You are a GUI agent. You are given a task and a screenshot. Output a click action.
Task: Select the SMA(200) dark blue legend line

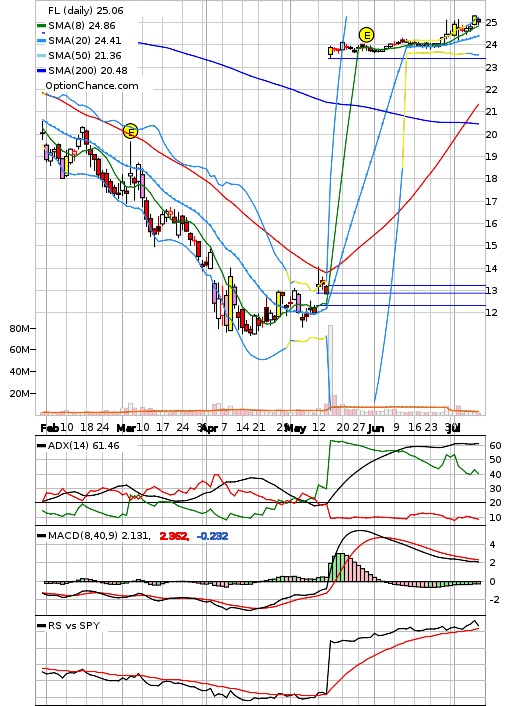pyautogui.click(x=41, y=71)
